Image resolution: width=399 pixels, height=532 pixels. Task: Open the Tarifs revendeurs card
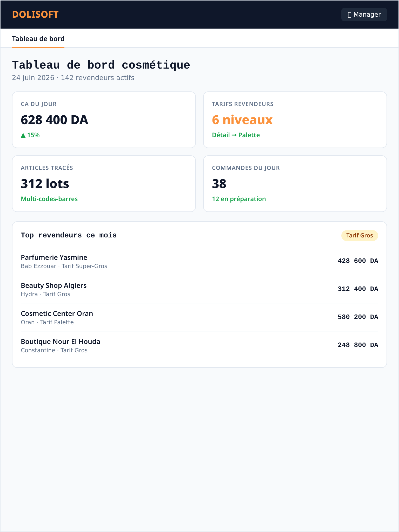click(x=295, y=120)
